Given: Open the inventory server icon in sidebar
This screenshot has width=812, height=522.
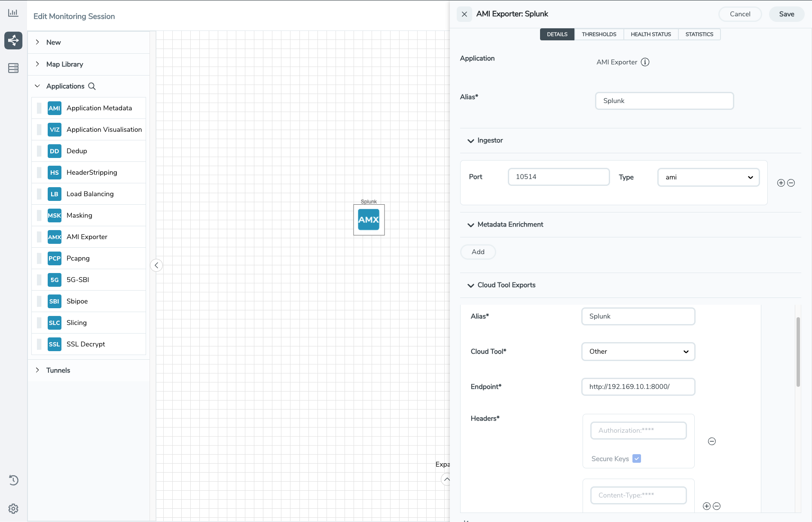Looking at the screenshot, I should click(13, 68).
